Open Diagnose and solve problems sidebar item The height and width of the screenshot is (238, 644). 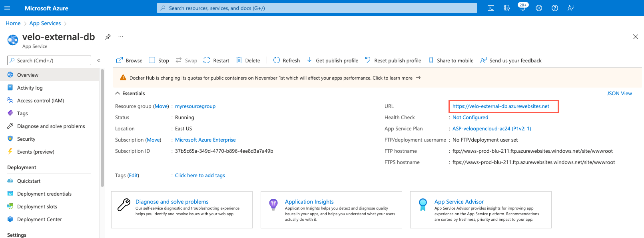pos(50,126)
